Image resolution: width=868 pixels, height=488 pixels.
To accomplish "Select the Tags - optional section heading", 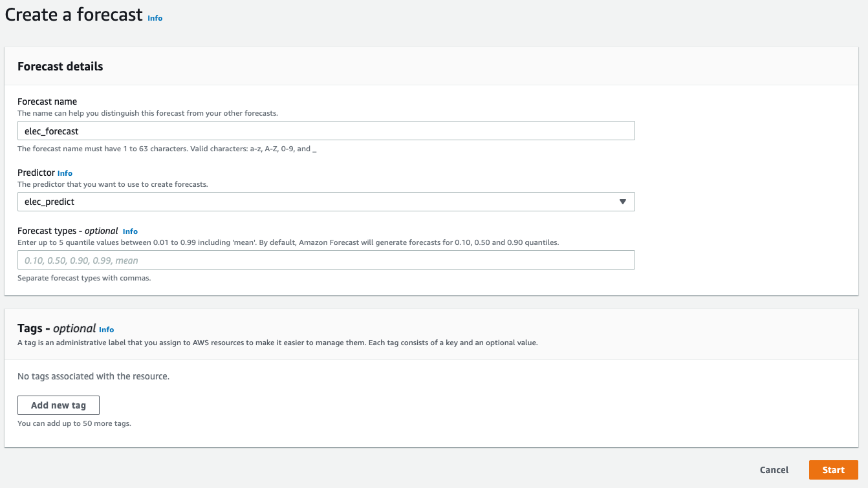I will click(x=57, y=328).
